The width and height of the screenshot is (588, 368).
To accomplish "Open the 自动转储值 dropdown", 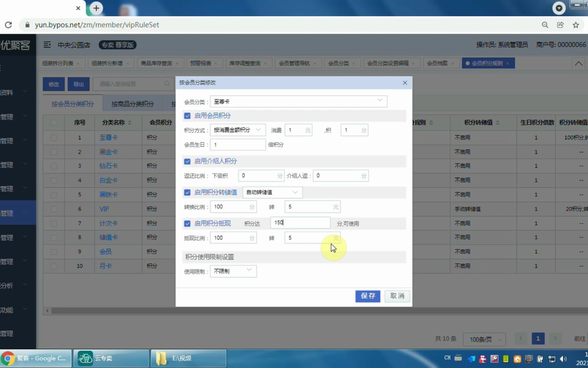I will click(272, 193).
